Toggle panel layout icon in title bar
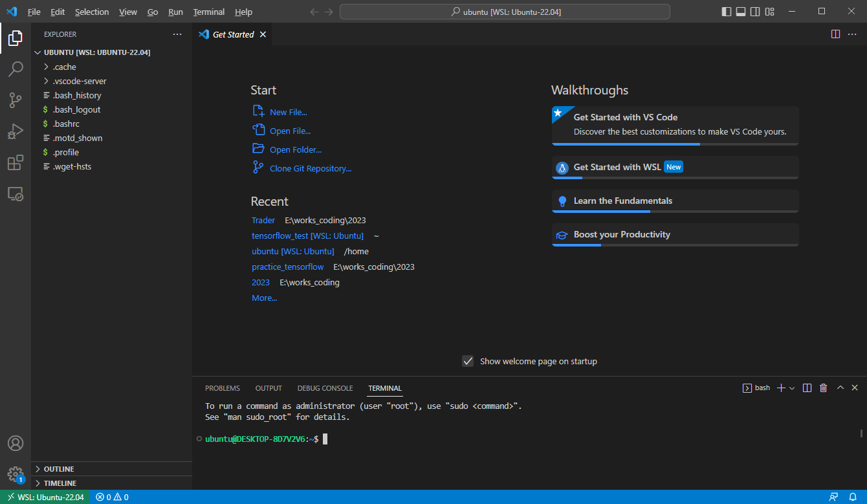This screenshot has width=867, height=504. 741,12
